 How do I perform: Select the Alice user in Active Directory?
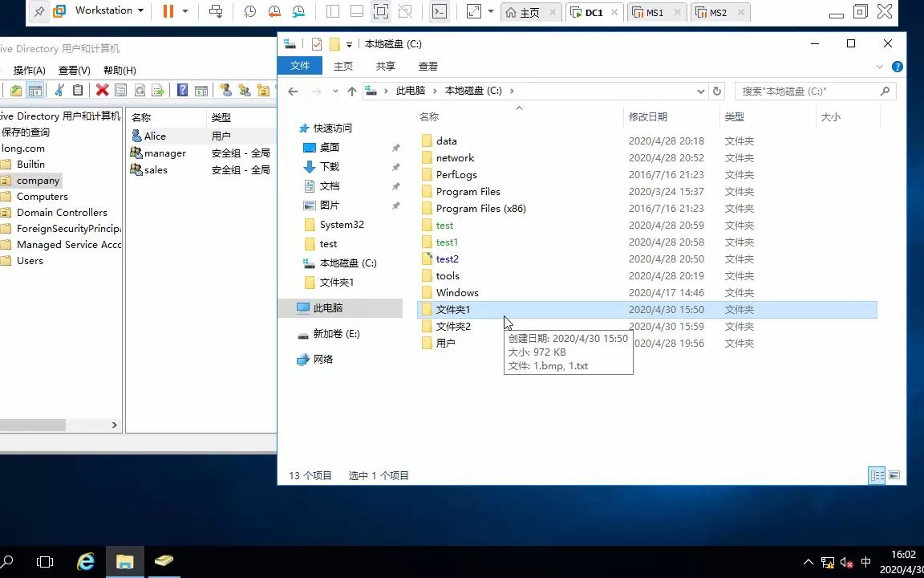click(x=155, y=136)
